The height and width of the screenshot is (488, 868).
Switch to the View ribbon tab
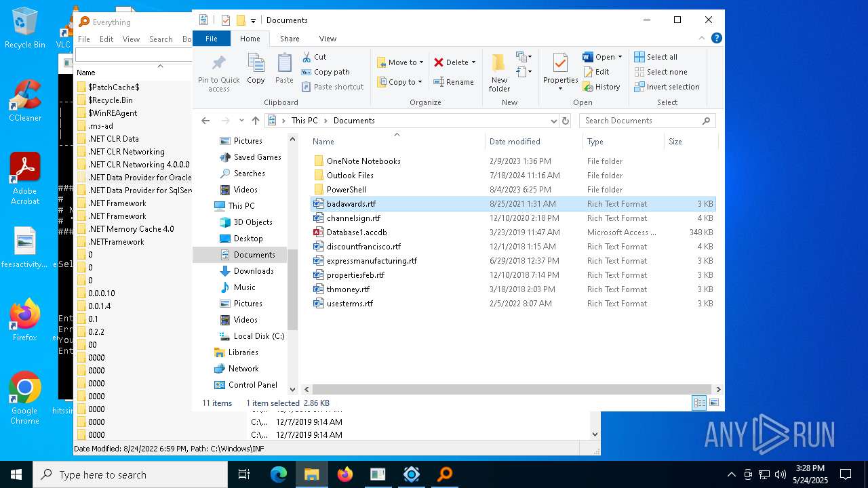point(328,39)
